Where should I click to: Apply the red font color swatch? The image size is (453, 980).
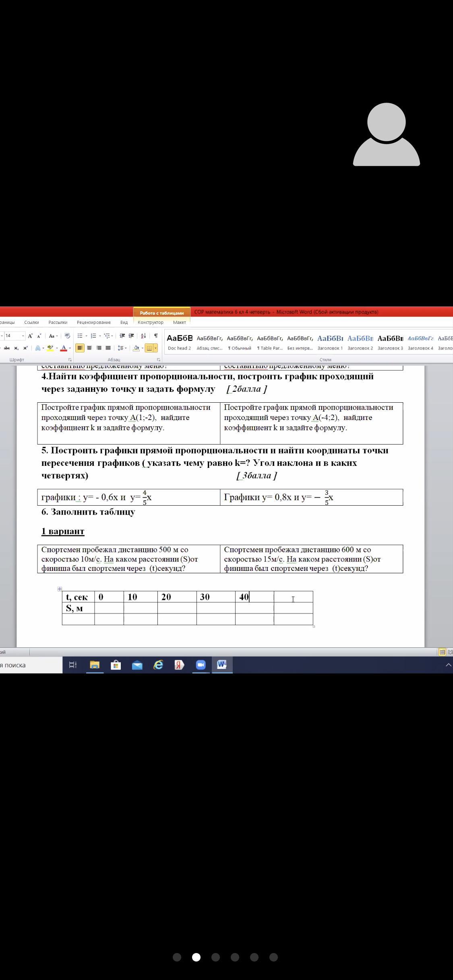point(63,348)
